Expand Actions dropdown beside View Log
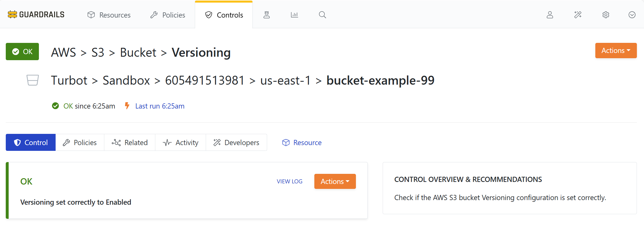 pos(335,181)
